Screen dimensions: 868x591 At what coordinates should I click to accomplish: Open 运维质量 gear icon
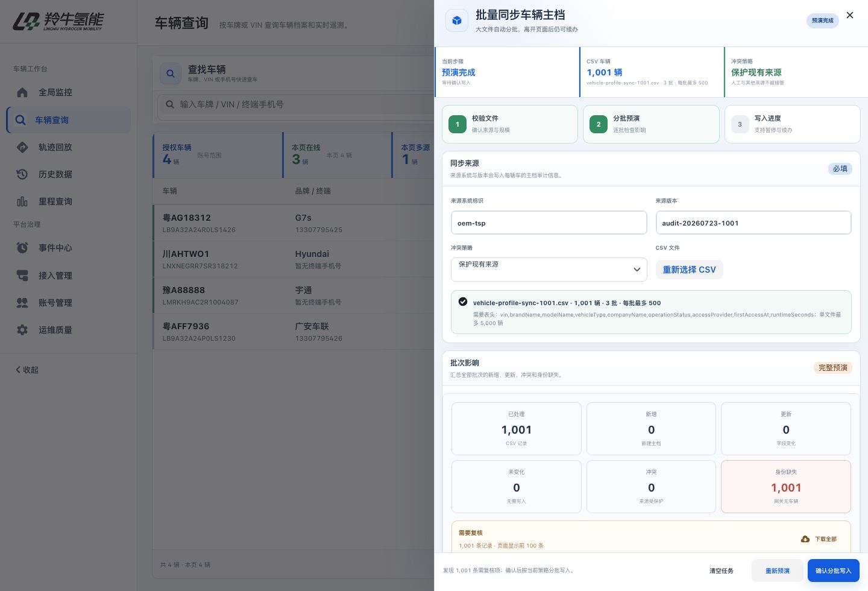(22, 330)
